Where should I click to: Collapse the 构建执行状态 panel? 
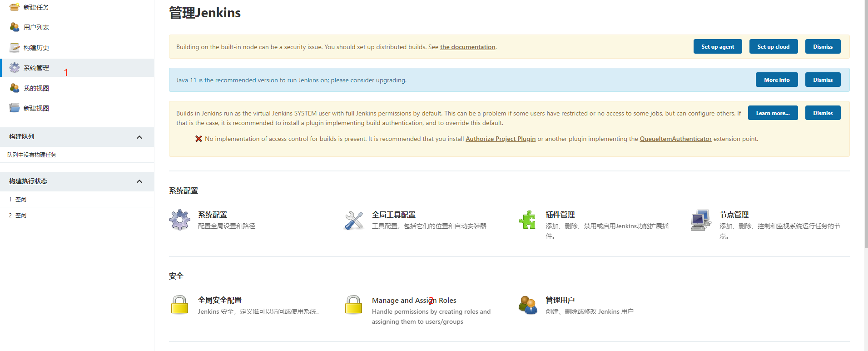coord(139,181)
